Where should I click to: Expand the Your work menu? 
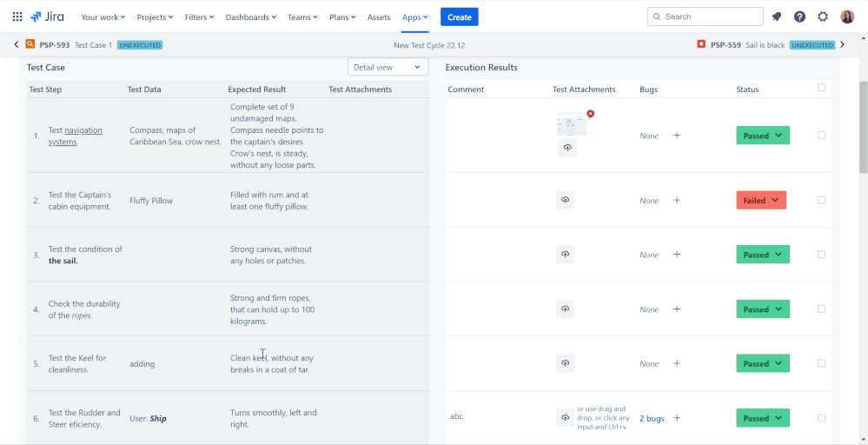(x=103, y=17)
